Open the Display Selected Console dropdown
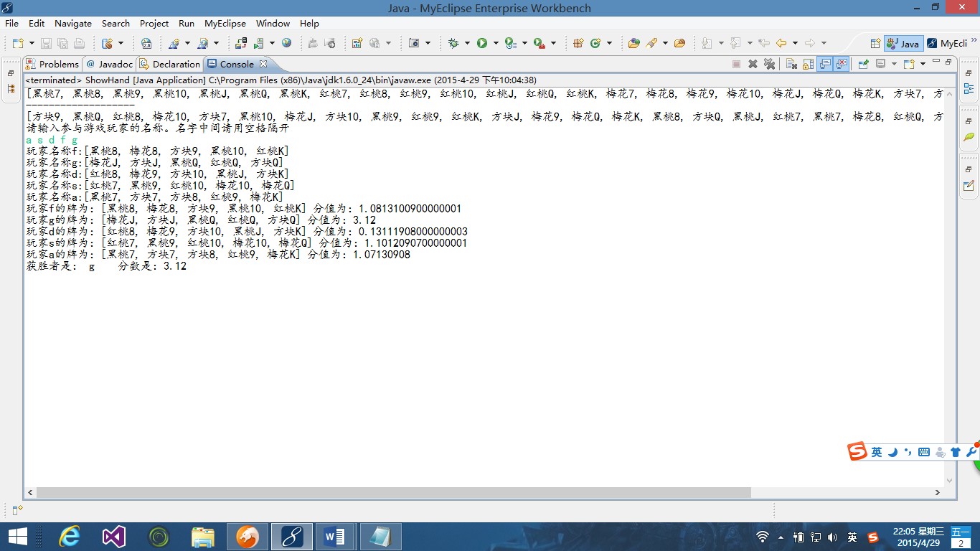980x551 pixels. coord(893,64)
